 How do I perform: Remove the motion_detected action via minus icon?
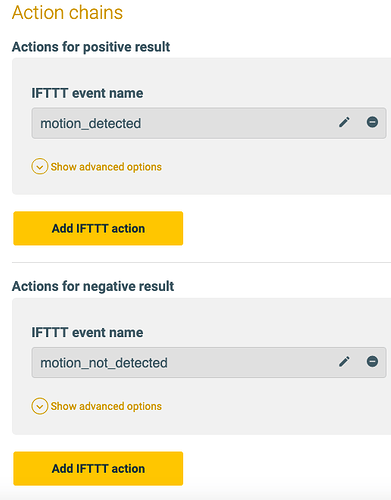click(x=372, y=122)
